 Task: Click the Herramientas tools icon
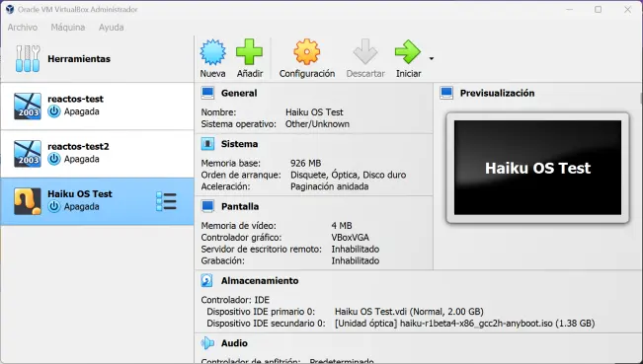pos(28,58)
